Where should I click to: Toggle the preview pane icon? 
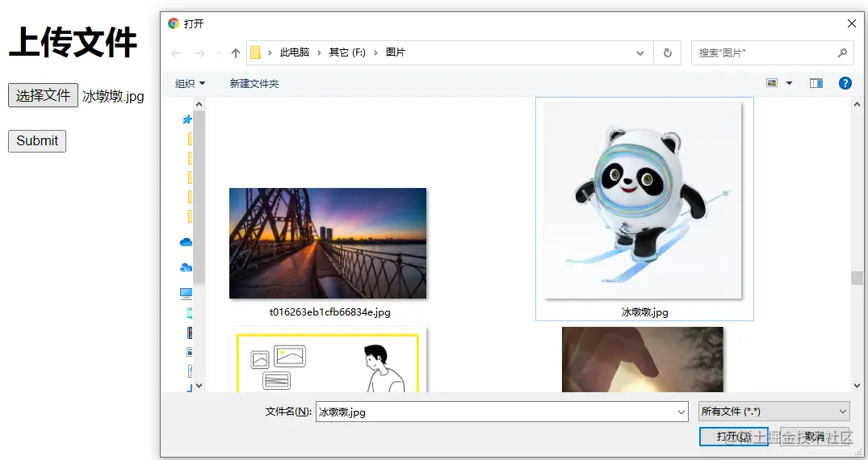816,83
